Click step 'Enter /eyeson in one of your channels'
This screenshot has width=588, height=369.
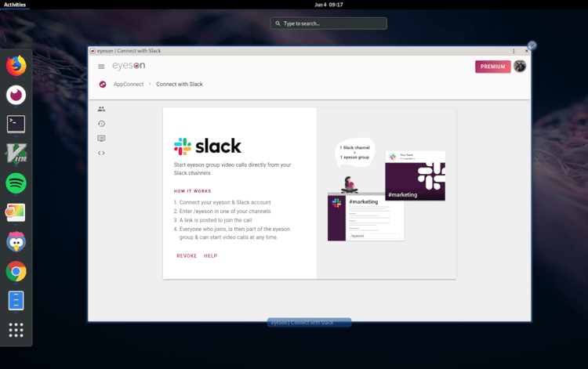point(225,212)
